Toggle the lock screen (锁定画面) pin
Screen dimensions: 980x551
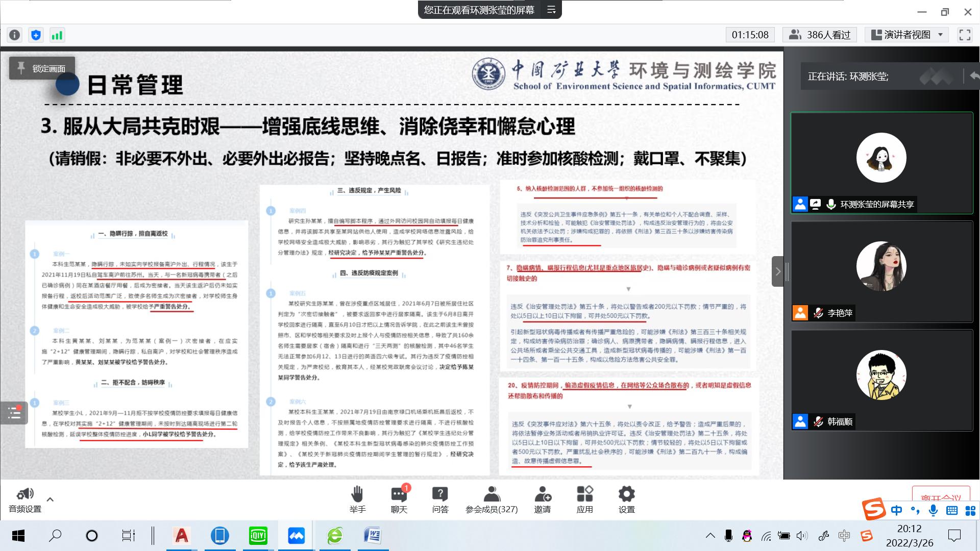(42, 68)
